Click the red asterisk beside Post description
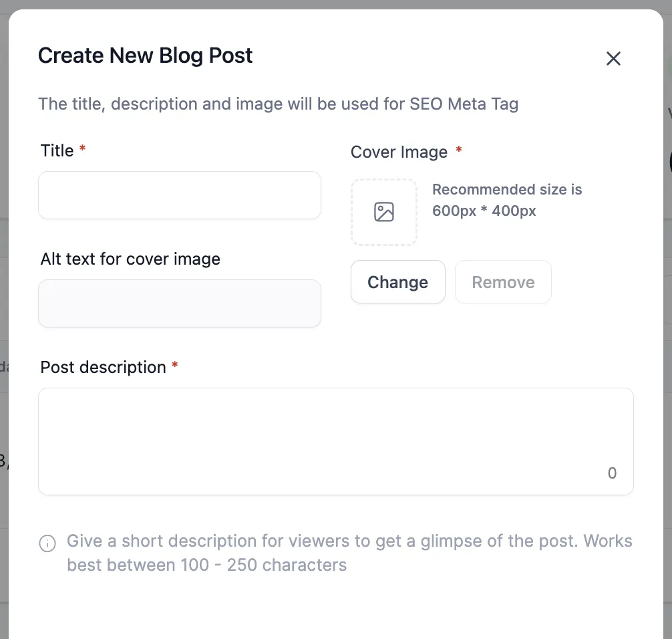The width and height of the screenshot is (672, 639). pyautogui.click(x=175, y=366)
